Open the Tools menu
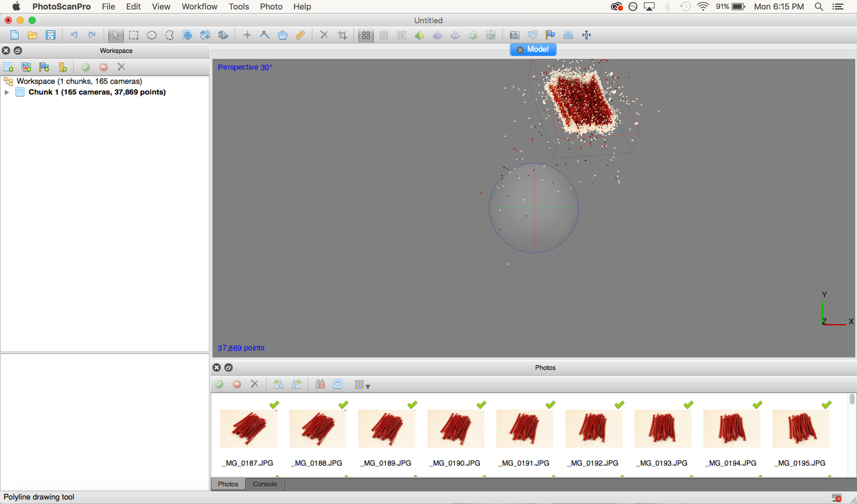Screen dimensions: 857x504 pos(238,7)
